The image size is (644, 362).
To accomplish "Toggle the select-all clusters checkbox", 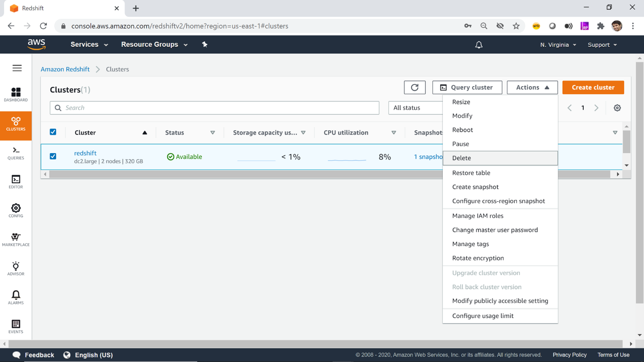I will pyautogui.click(x=53, y=132).
